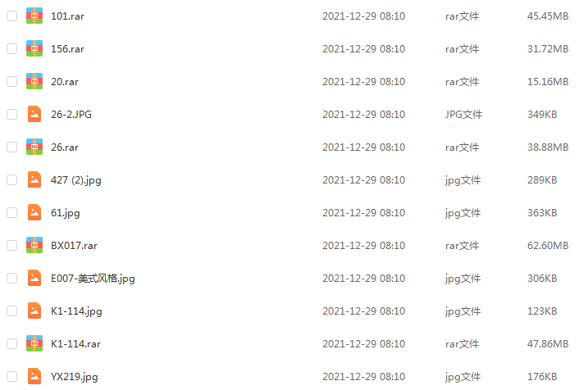Click the archive icon for BX017.rar
Viewport: 588px width, 390px height.
pos(34,246)
